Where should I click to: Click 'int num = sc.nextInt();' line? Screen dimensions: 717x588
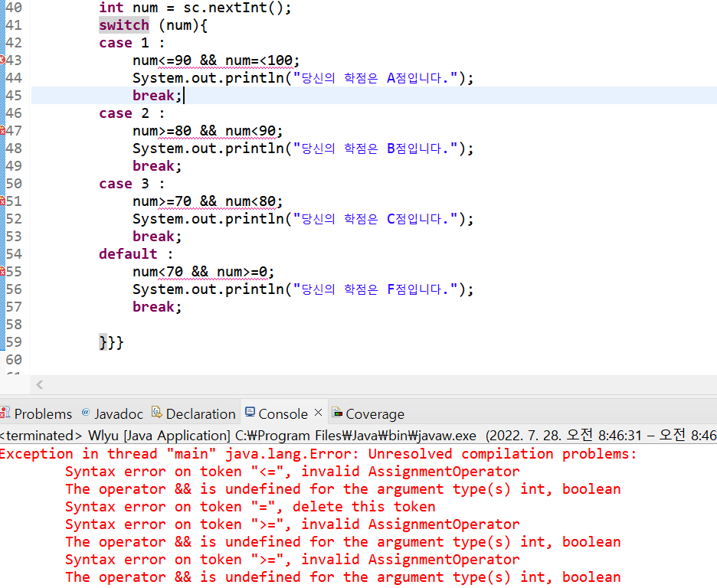coord(195,8)
